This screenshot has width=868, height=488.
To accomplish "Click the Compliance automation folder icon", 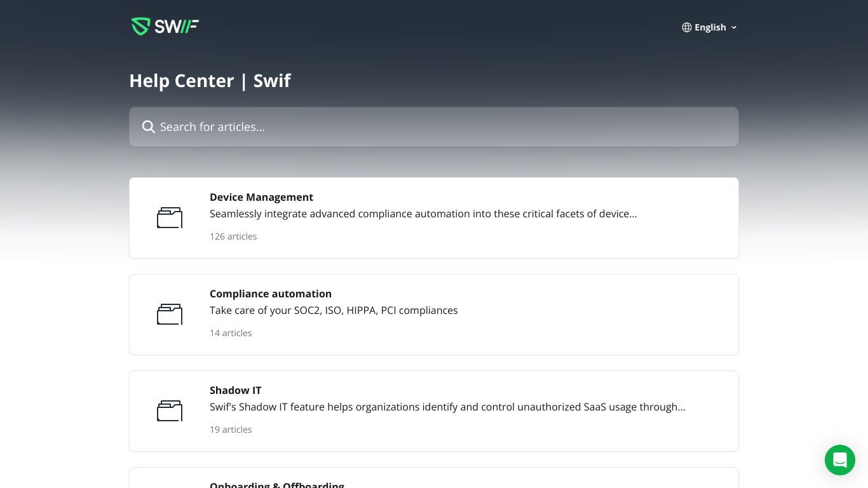I will pos(170,315).
